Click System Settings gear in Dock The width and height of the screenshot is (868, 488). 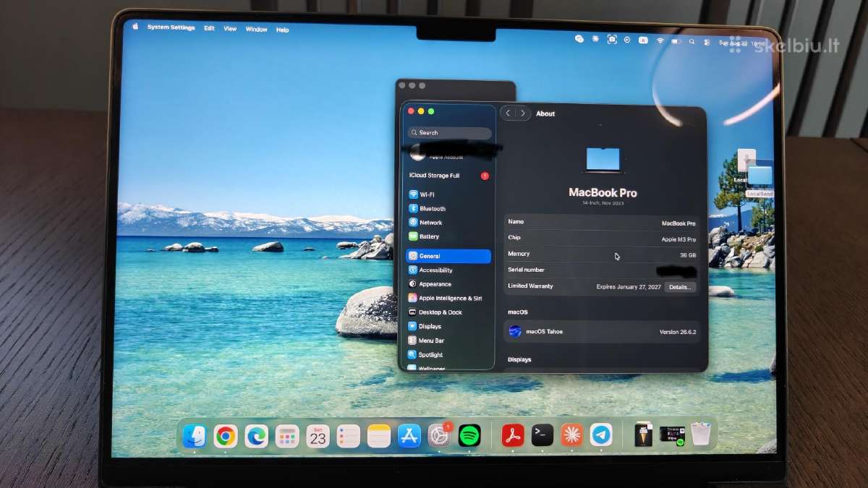[x=439, y=435]
